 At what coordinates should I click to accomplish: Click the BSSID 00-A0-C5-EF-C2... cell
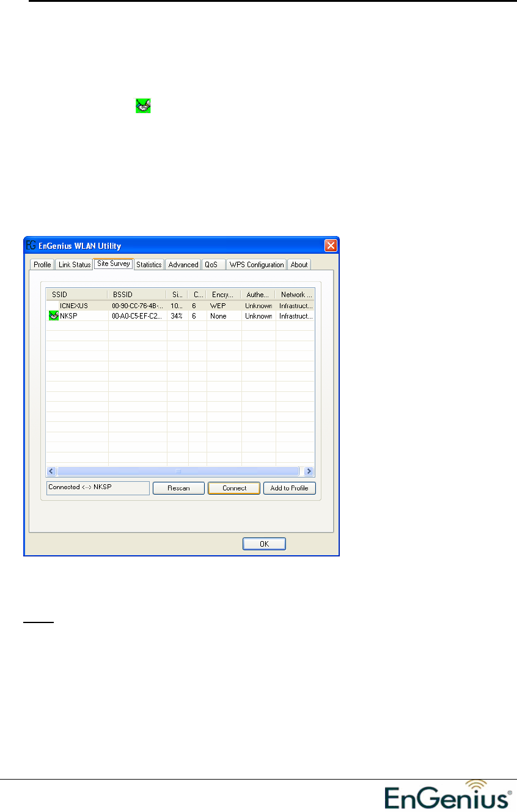[x=137, y=316]
